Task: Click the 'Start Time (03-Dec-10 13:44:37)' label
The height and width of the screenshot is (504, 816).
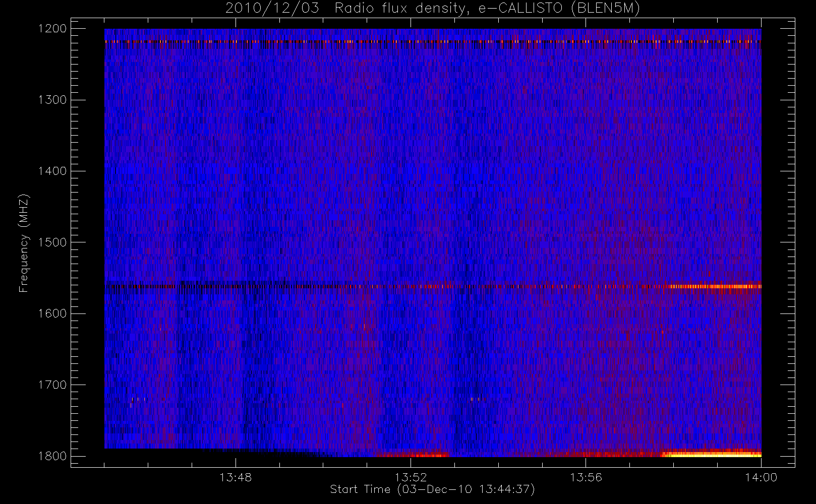Action: [x=432, y=489]
